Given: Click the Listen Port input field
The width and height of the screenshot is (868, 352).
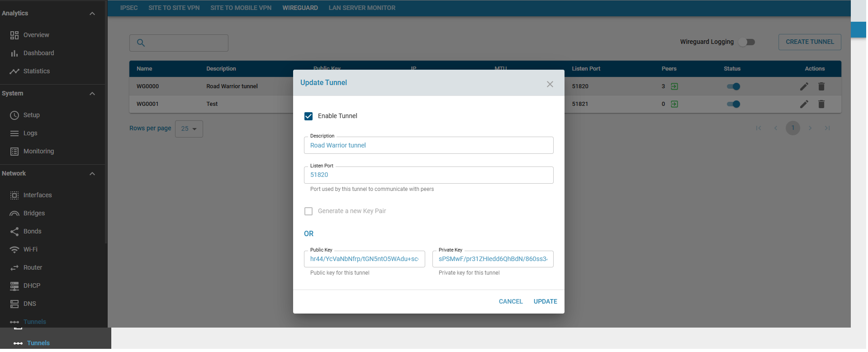Looking at the screenshot, I should 428,175.
